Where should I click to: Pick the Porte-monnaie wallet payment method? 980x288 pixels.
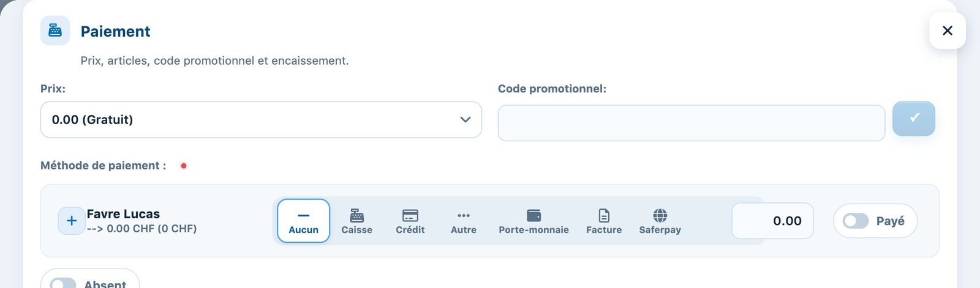click(x=533, y=221)
